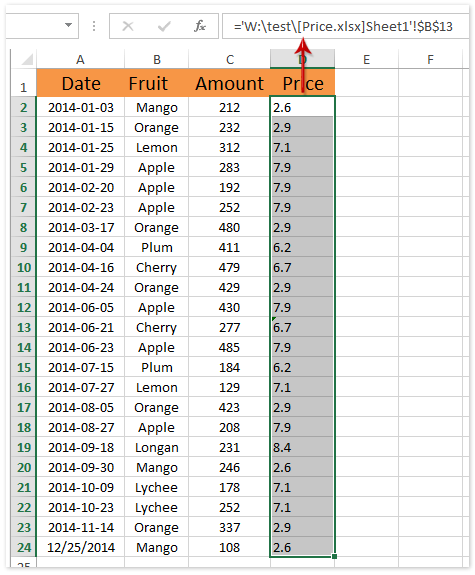Click the green error indicator in cell D13
Viewport: 475px width, 575px height.
tap(274, 319)
